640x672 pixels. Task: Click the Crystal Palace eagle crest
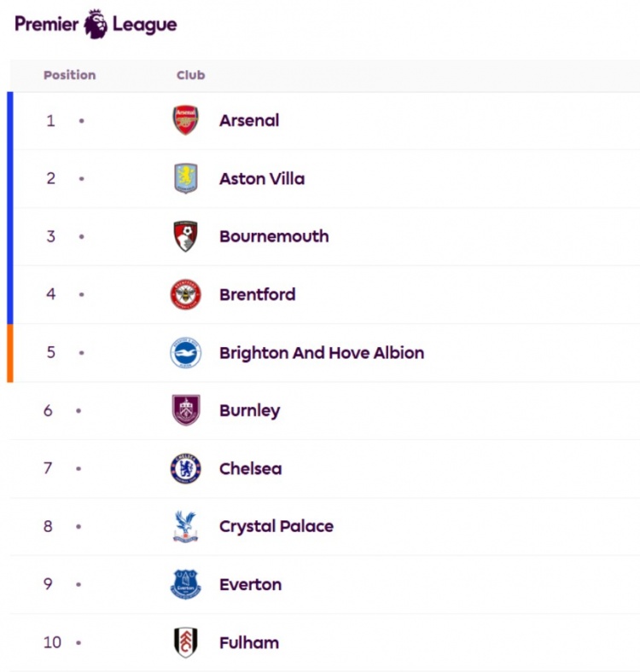[x=185, y=526]
